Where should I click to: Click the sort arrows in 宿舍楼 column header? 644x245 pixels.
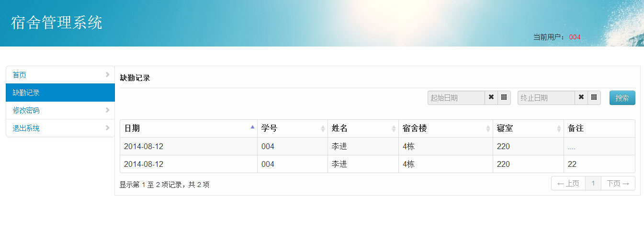pyautogui.click(x=488, y=128)
